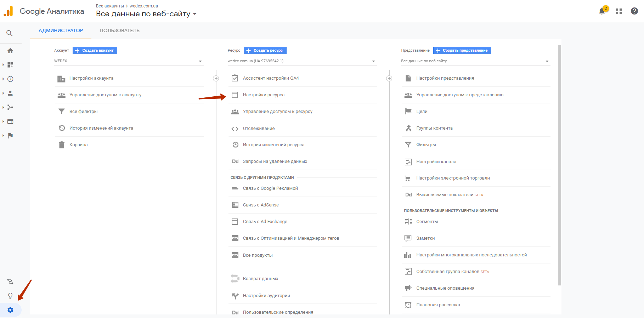Open the view dropdown in the Представление column
This screenshot has width=644, height=318.
[476, 61]
